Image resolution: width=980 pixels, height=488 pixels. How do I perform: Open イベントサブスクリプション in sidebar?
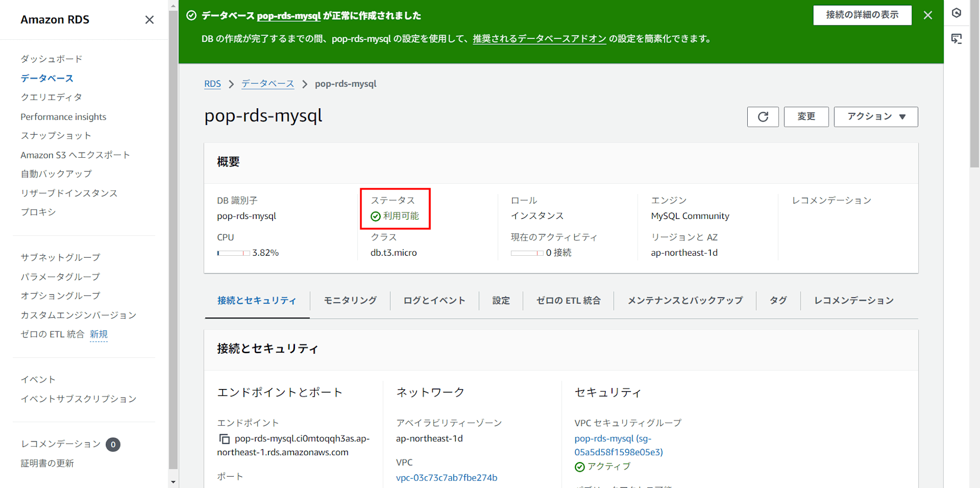(78, 399)
